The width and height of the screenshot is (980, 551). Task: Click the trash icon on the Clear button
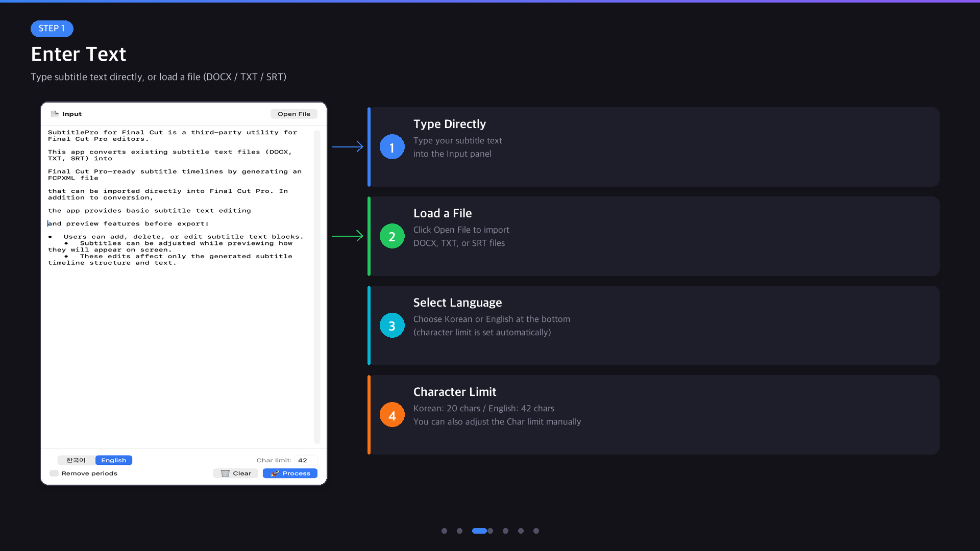tap(226, 473)
